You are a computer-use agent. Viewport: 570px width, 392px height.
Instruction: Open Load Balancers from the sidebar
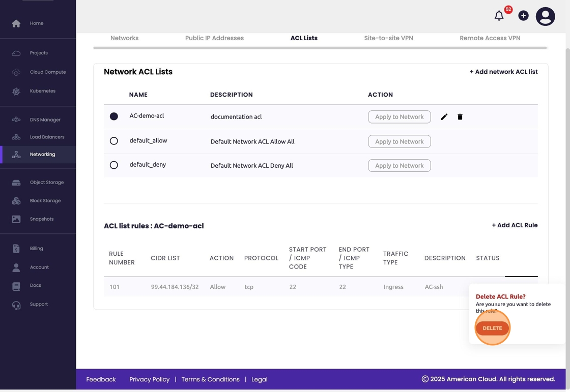[x=47, y=137]
